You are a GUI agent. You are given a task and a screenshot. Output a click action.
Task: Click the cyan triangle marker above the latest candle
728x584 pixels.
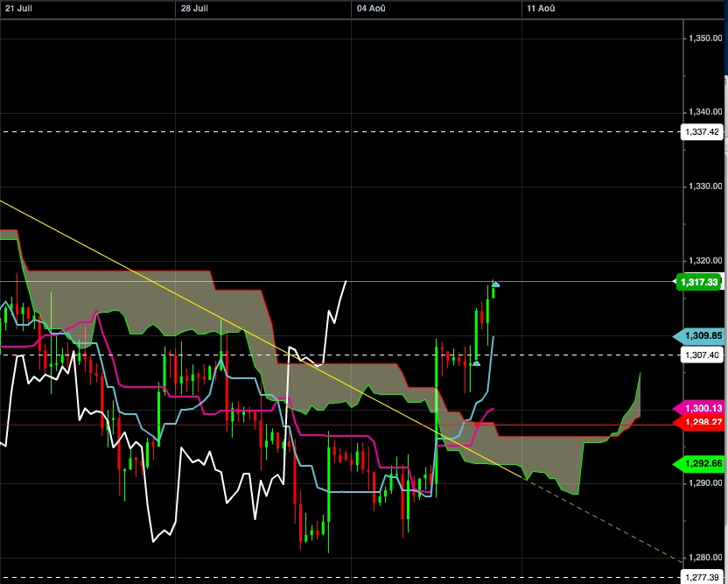495,284
